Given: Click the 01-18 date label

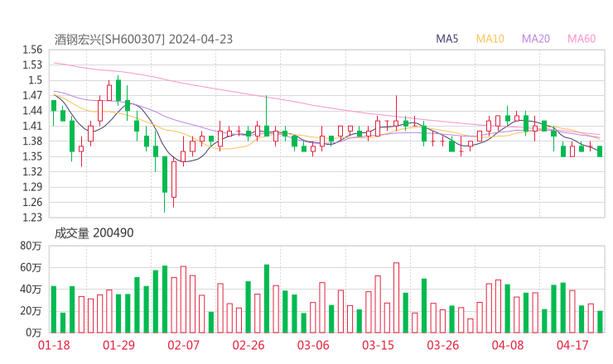Looking at the screenshot, I should pos(54,345).
